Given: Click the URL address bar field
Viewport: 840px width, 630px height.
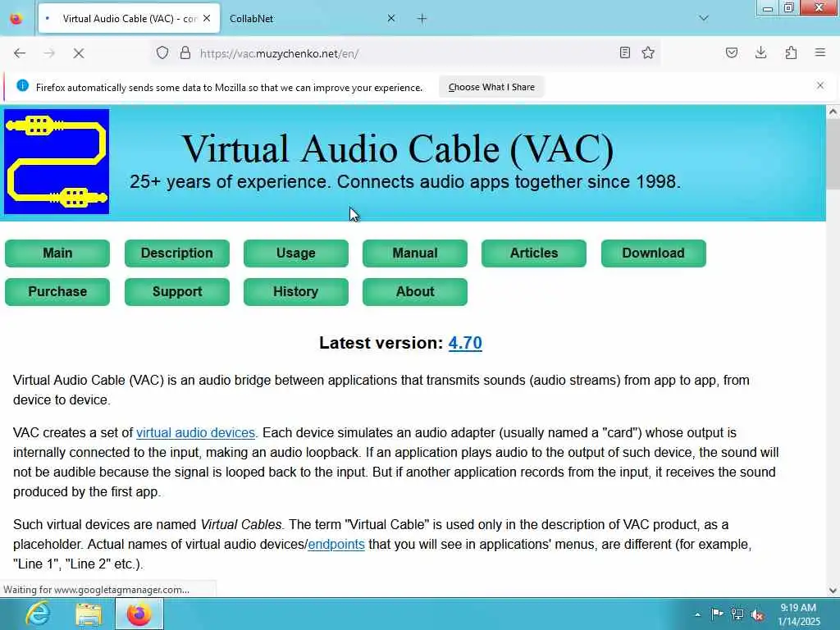Looking at the screenshot, I should click(x=407, y=53).
